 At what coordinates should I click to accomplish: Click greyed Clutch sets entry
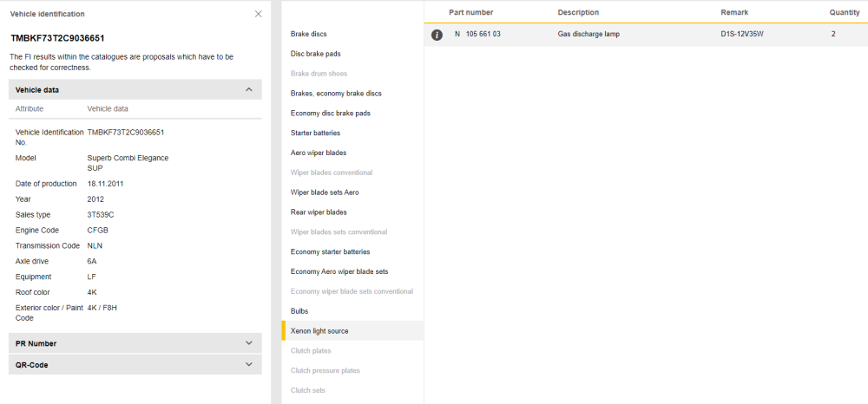pos(308,390)
